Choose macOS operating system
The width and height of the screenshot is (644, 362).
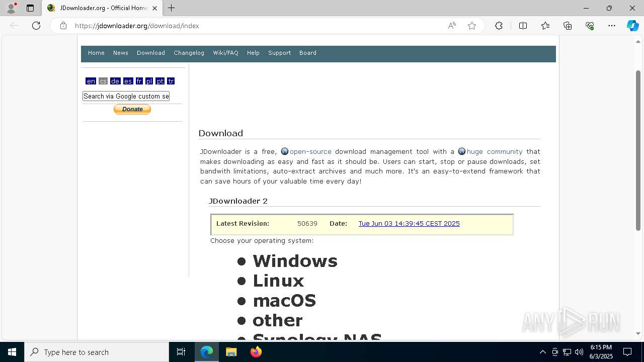point(284,301)
